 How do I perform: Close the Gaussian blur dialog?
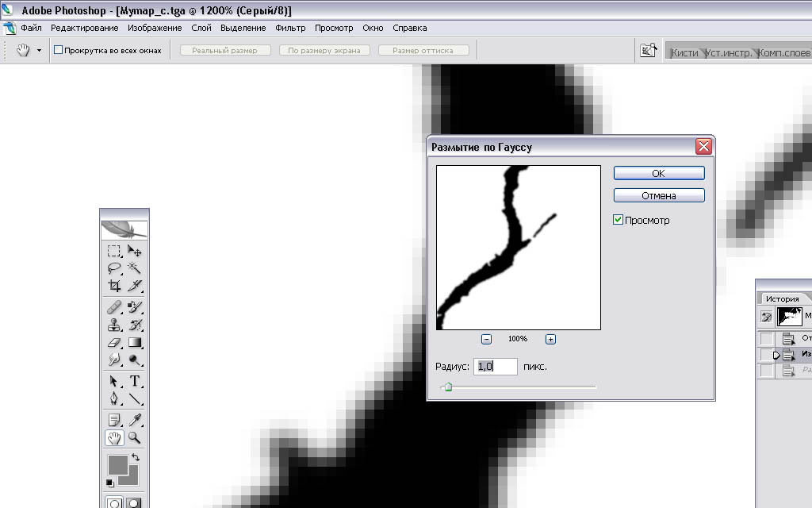pyautogui.click(x=703, y=147)
